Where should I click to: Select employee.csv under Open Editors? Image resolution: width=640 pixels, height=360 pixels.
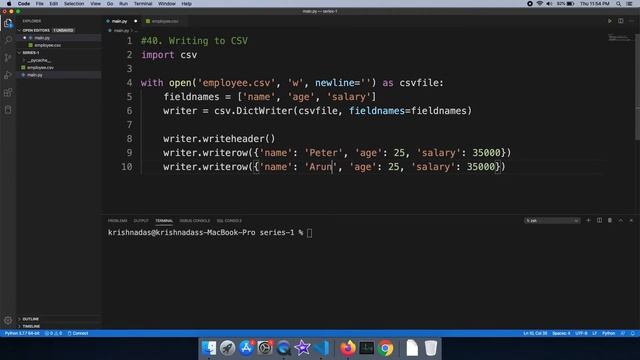[59, 45]
